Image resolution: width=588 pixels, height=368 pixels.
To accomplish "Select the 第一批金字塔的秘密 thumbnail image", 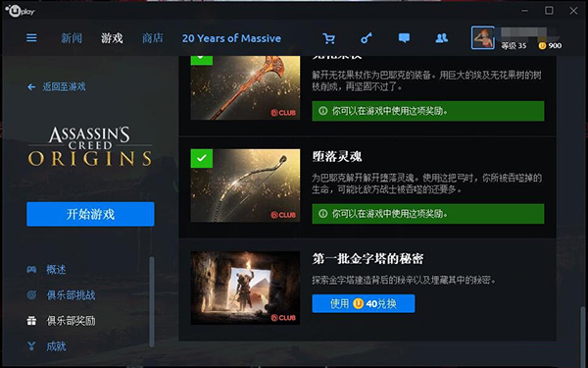I will click(245, 288).
